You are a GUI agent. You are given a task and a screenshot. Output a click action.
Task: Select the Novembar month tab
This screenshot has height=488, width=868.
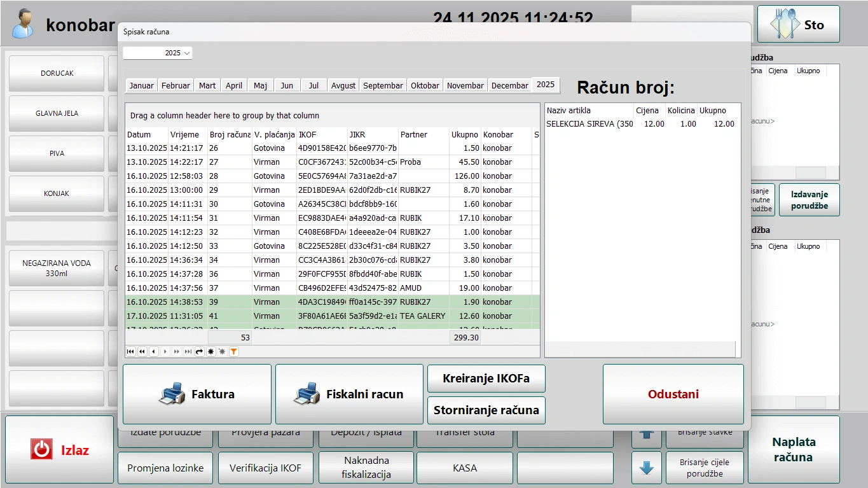465,85
